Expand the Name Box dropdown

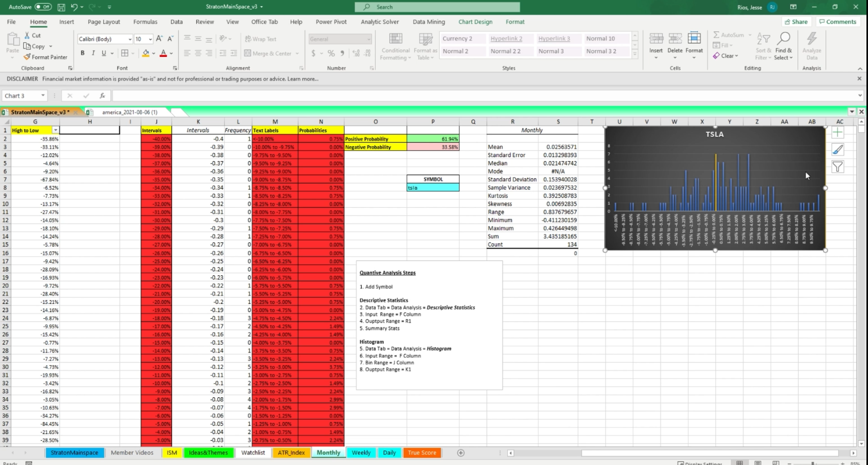pyautogui.click(x=43, y=96)
